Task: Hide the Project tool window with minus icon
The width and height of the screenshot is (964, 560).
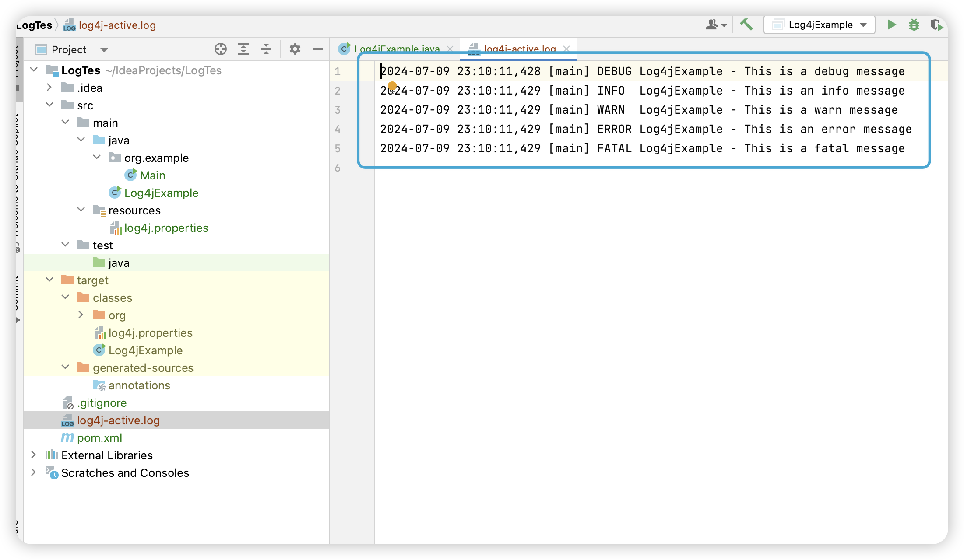Action: (317, 49)
